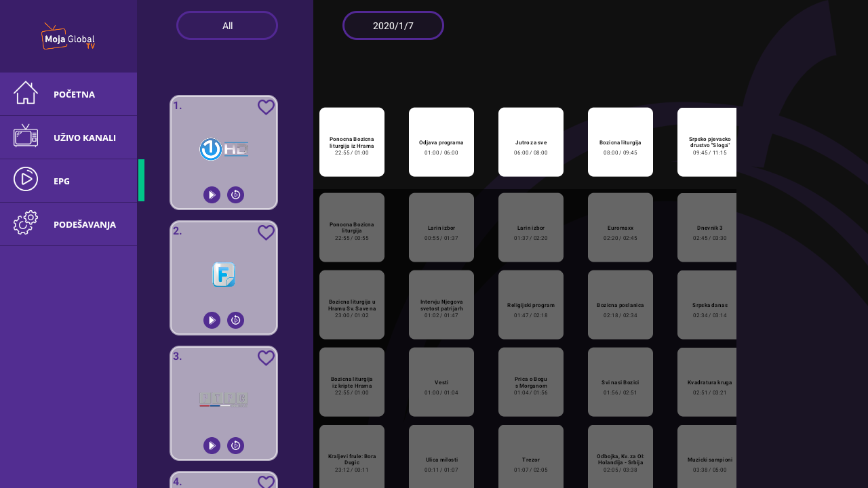Screen dimensions: 868x488
Task: Select the Religijski program card
Action: [x=531, y=305]
